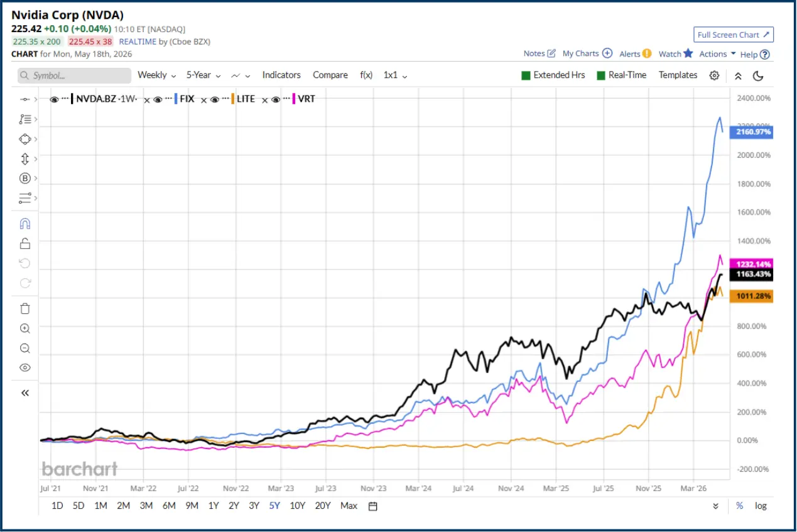Switch to dark mode moon icon
797x532 pixels.
(x=758, y=75)
